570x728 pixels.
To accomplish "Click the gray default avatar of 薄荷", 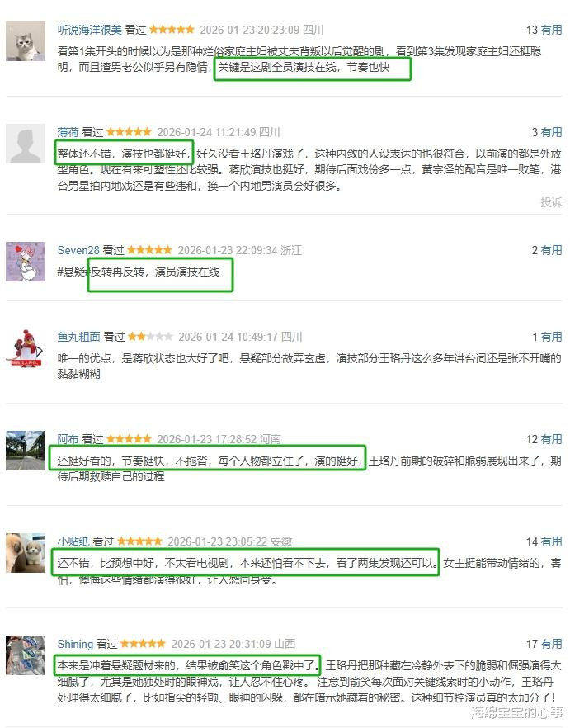I will tap(26, 144).
